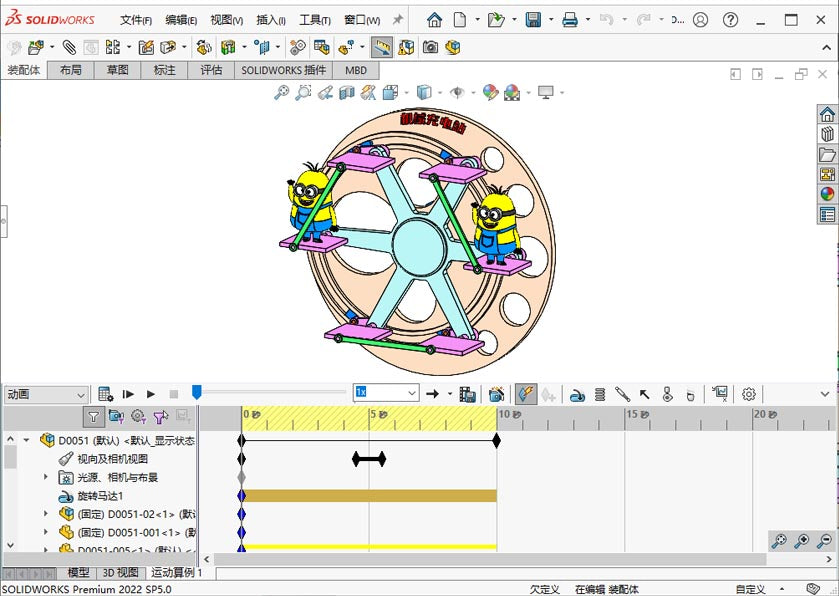This screenshot has width=839, height=596.
Task: Click the Play animation button
Action: [x=151, y=394]
